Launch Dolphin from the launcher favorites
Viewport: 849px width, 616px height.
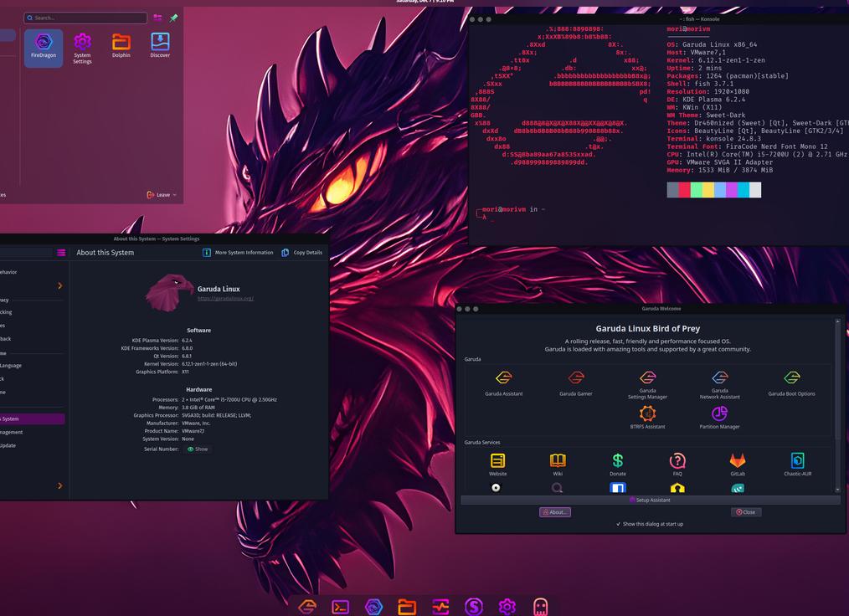click(121, 45)
